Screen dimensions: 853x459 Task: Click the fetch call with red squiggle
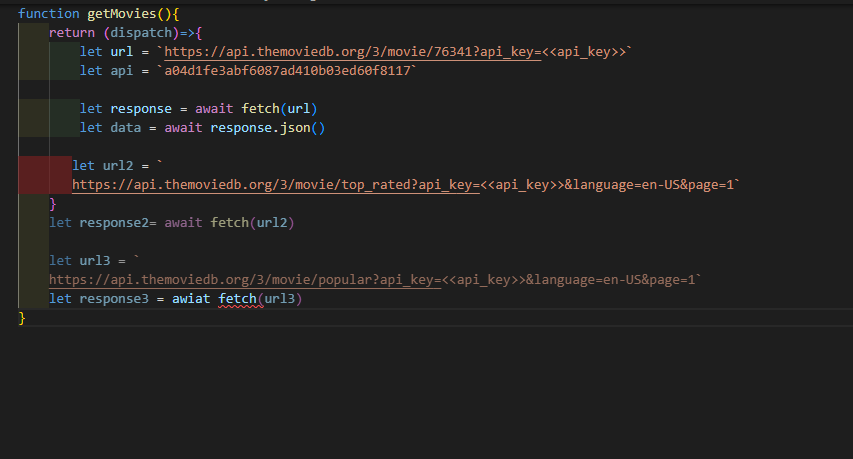point(237,299)
